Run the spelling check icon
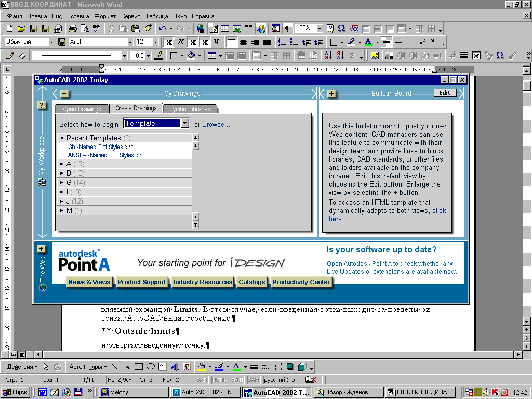This screenshot has width=532, height=399. pyautogui.click(x=97, y=29)
